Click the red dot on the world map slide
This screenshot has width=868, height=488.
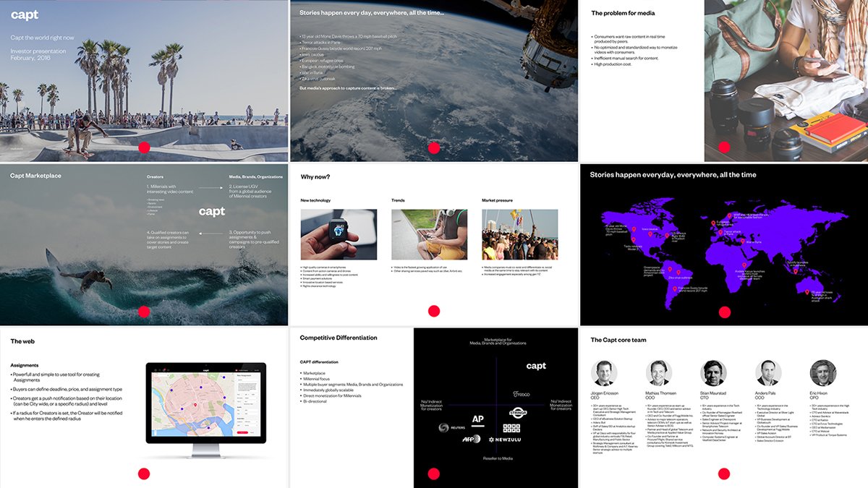click(x=723, y=312)
